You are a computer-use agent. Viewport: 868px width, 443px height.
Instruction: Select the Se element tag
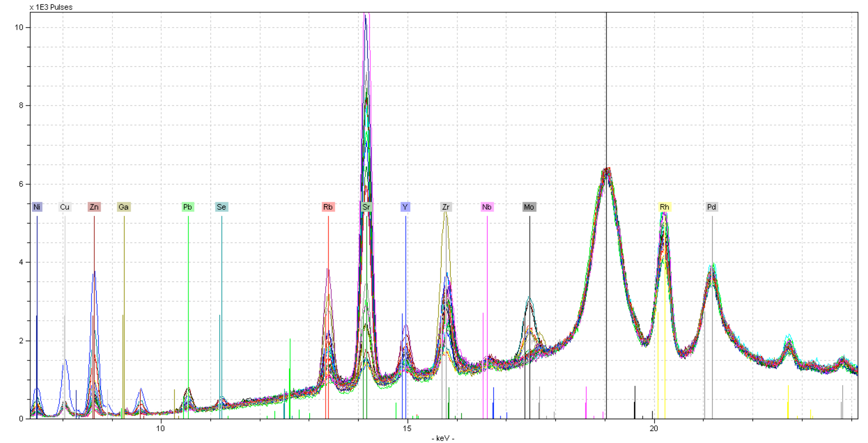tap(222, 207)
